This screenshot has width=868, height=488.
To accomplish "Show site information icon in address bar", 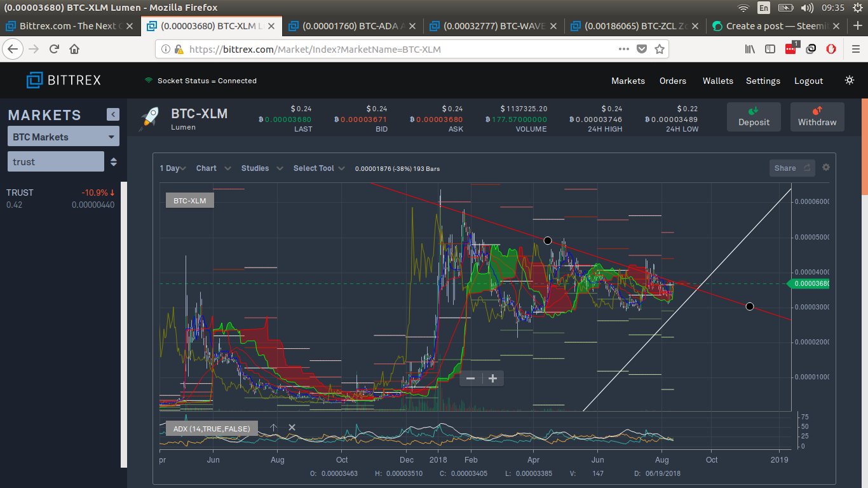I will (x=166, y=49).
